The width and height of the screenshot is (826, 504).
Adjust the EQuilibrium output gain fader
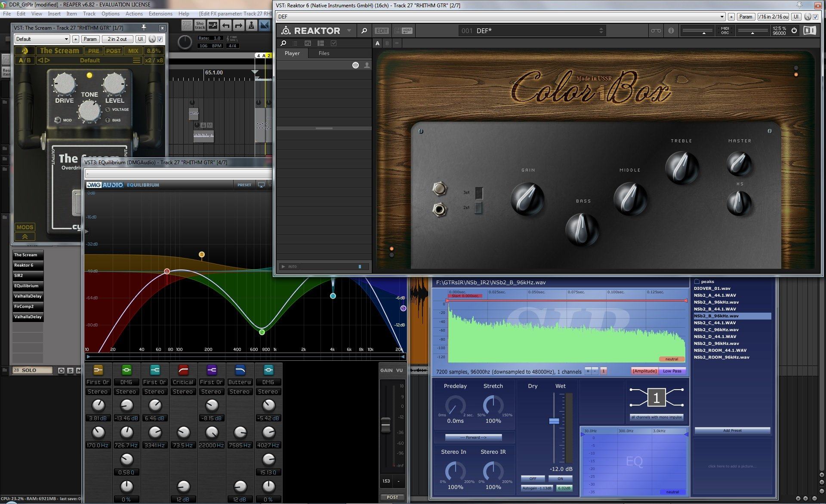click(385, 425)
